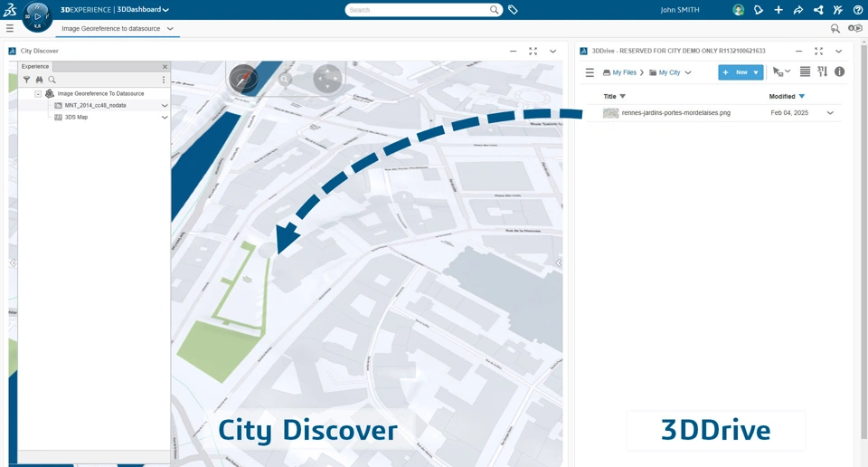
Task: Click the play tour icon below the top bar
Action: [855, 28]
